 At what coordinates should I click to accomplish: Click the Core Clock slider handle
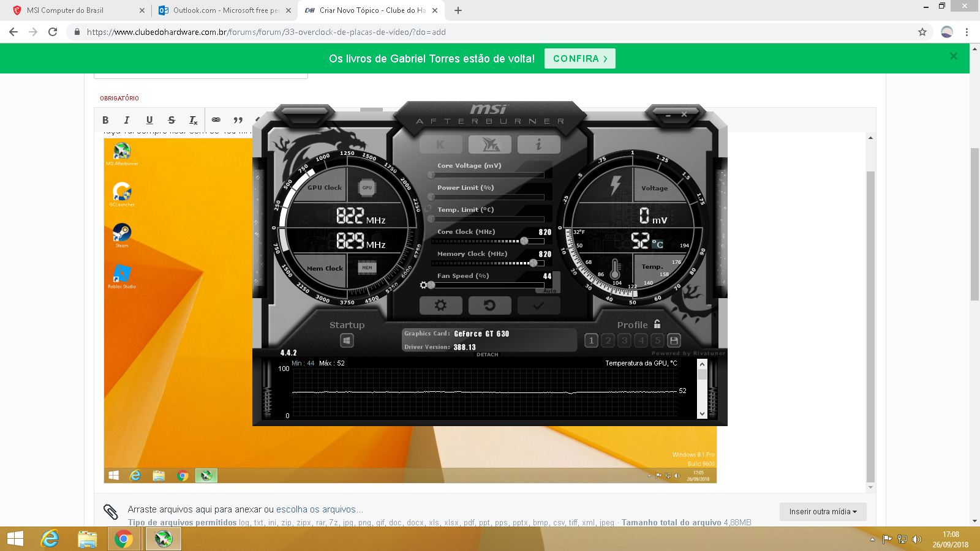point(524,241)
